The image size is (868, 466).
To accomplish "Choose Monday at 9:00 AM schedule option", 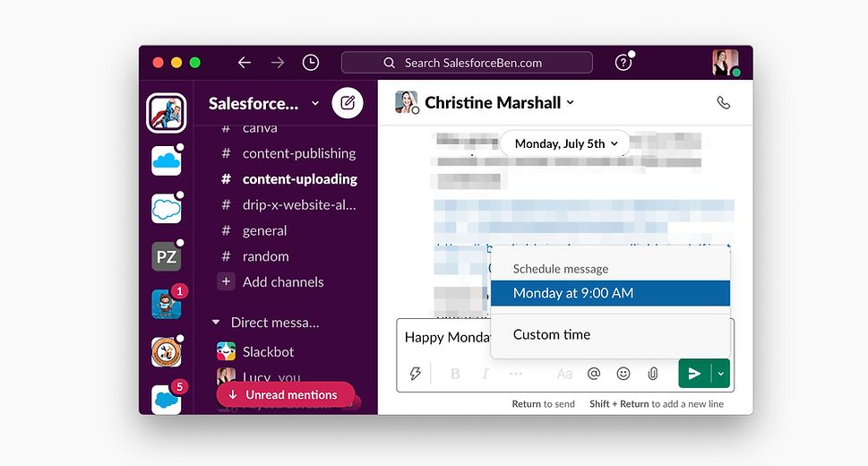I will (x=610, y=293).
